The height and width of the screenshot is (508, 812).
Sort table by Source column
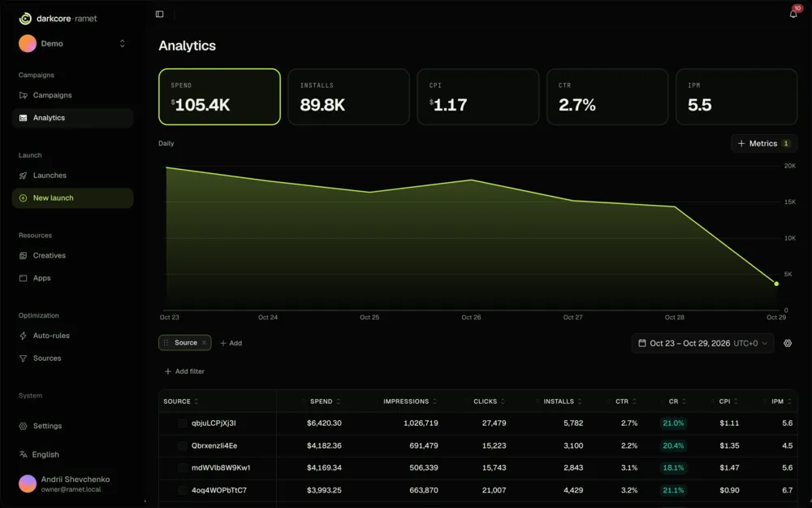tap(181, 402)
